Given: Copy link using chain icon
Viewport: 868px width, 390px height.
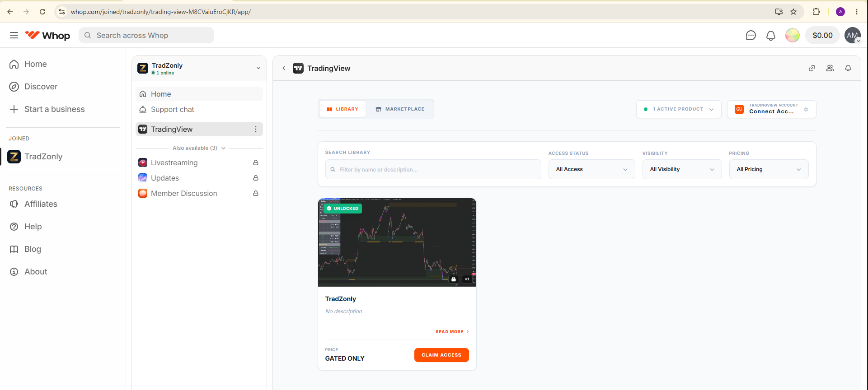Looking at the screenshot, I should [x=812, y=68].
